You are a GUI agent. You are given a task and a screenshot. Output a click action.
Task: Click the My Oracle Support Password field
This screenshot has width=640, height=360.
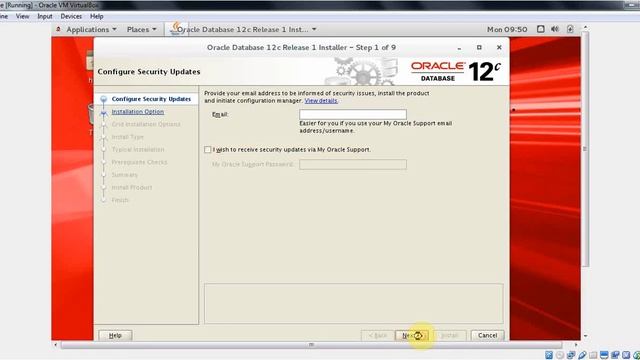pyautogui.click(x=353, y=164)
